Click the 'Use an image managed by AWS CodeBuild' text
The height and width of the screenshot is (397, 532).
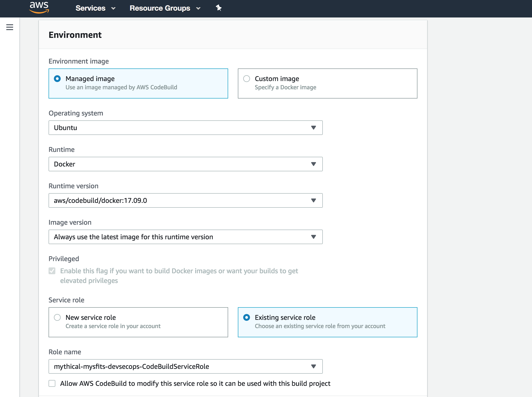tap(121, 87)
